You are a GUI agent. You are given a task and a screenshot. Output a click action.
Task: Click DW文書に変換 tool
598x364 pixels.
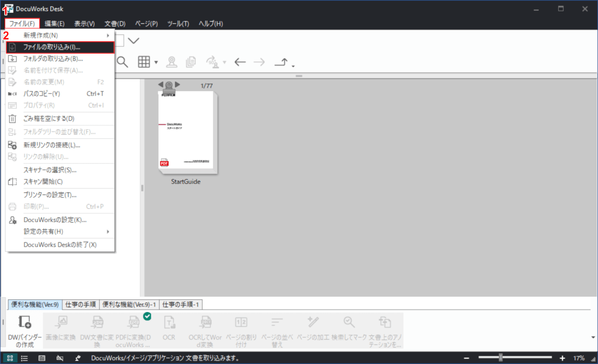[x=97, y=331]
